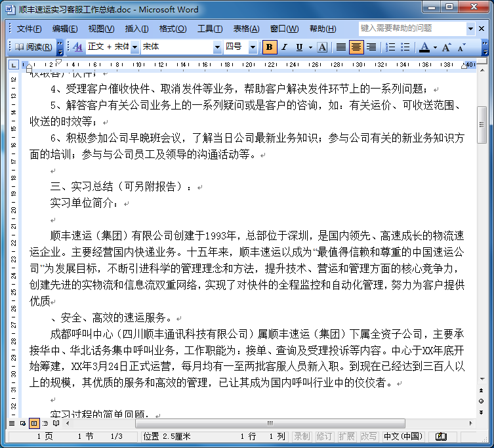This screenshot has width=494, height=448.
Task: Open the Select Browse Object circle button
Action: 481,401
